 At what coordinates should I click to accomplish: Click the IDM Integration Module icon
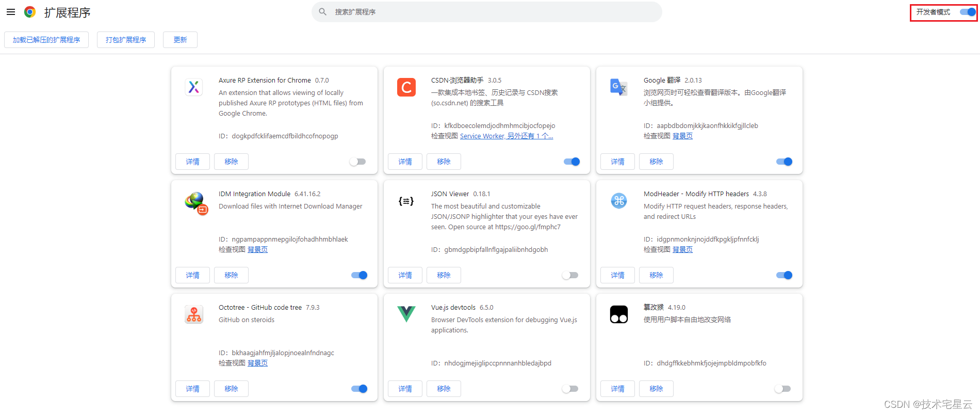point(196,203)
